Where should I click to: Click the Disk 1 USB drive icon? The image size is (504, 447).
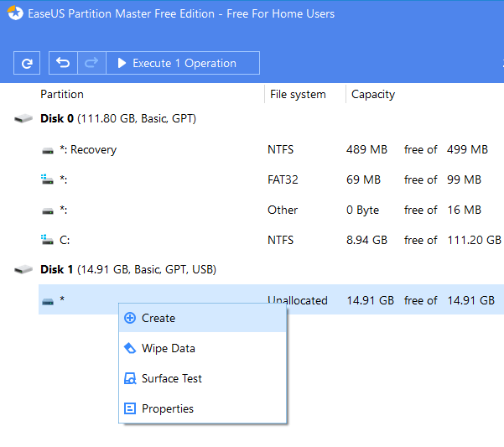tap(23, 270)
